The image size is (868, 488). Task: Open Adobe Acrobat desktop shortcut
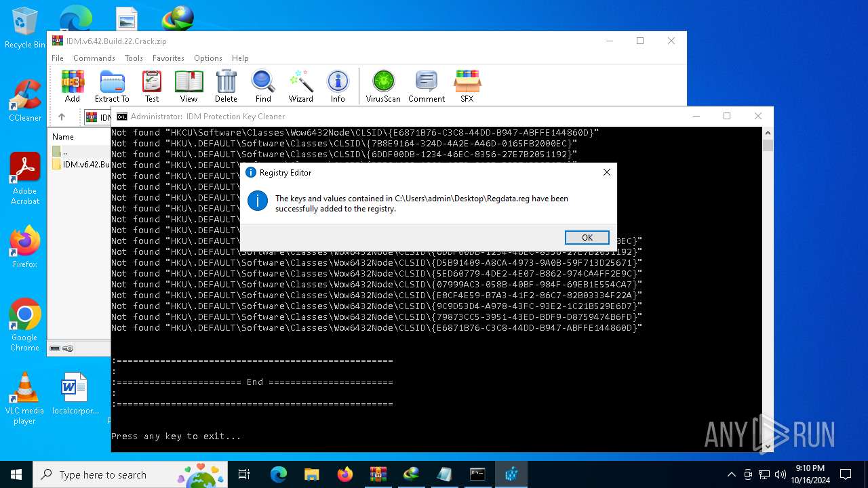[25, 179]
